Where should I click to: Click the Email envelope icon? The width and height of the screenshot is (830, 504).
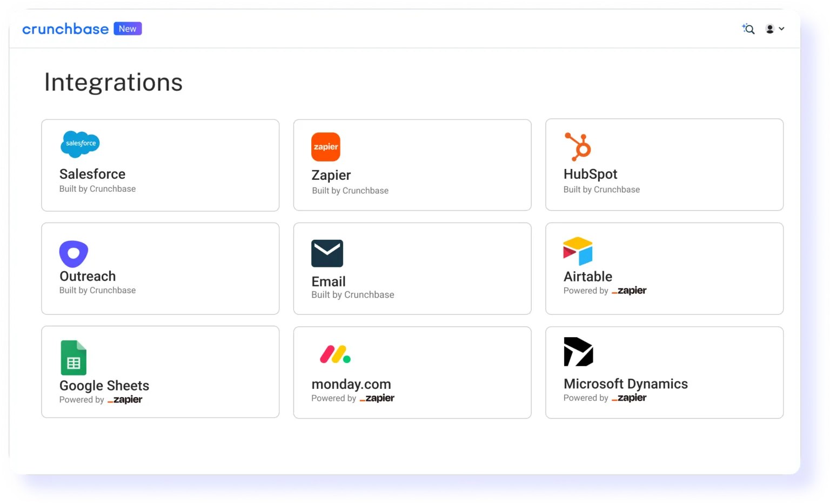pos(327,253)
